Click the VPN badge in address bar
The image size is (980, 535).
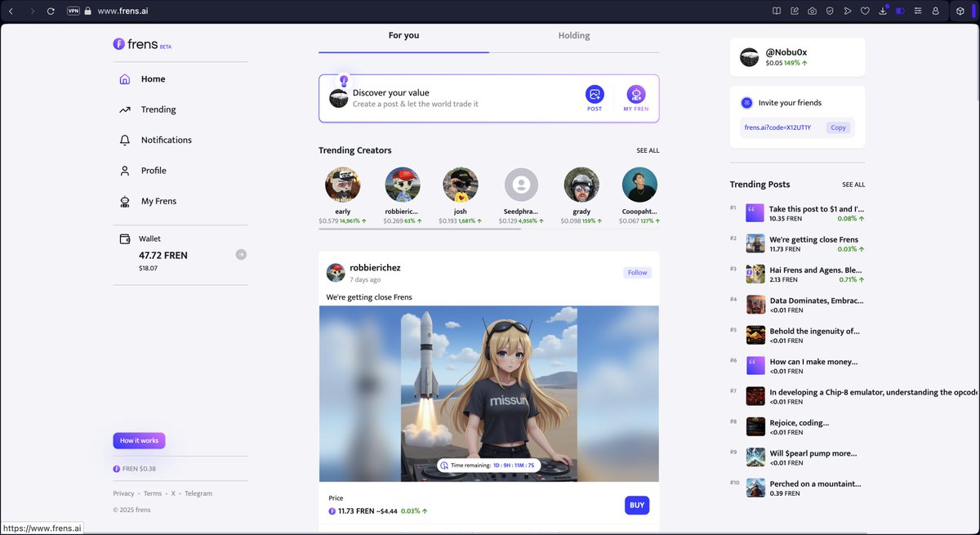coord(73,11)
